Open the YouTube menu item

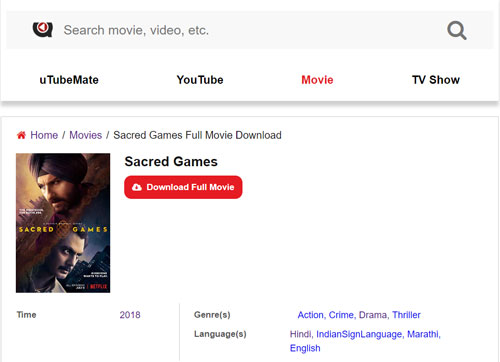pyautogui.click(x=200, y=80)
